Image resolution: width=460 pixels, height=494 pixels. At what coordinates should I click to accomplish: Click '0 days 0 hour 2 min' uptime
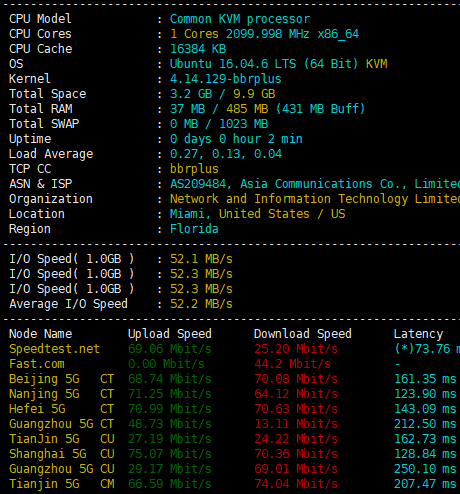click(x=236, y=139)
